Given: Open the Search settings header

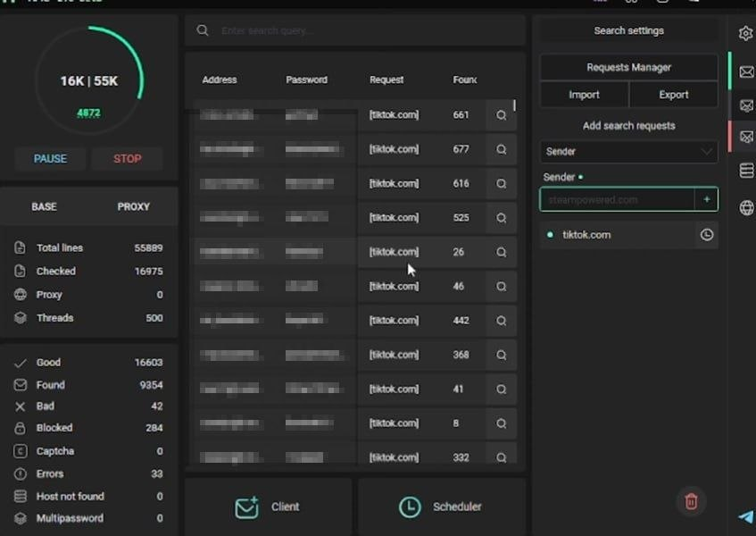Looking at the screenshot, I should (628, 31).
